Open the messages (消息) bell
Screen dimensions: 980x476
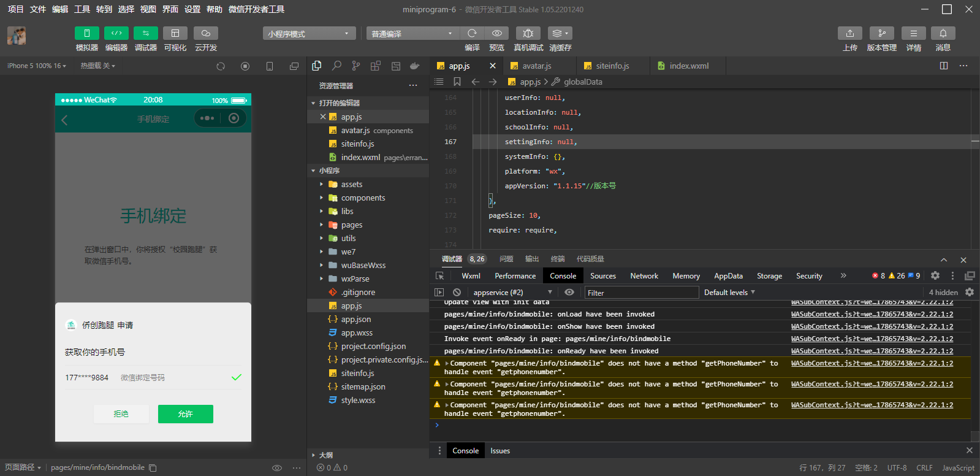[x=943, y=33]
